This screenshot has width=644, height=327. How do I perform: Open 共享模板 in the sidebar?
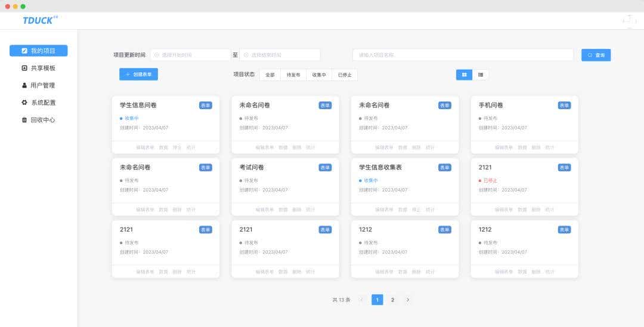click(x=39, y=68)
